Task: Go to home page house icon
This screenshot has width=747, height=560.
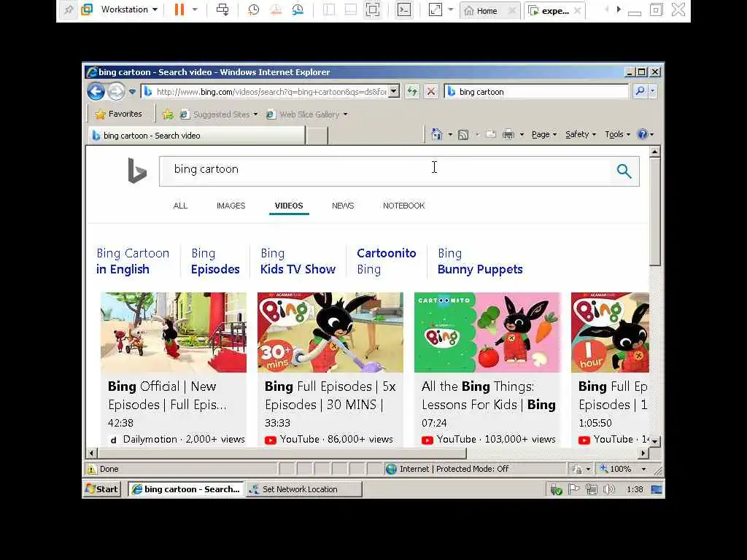Action: 436,134
